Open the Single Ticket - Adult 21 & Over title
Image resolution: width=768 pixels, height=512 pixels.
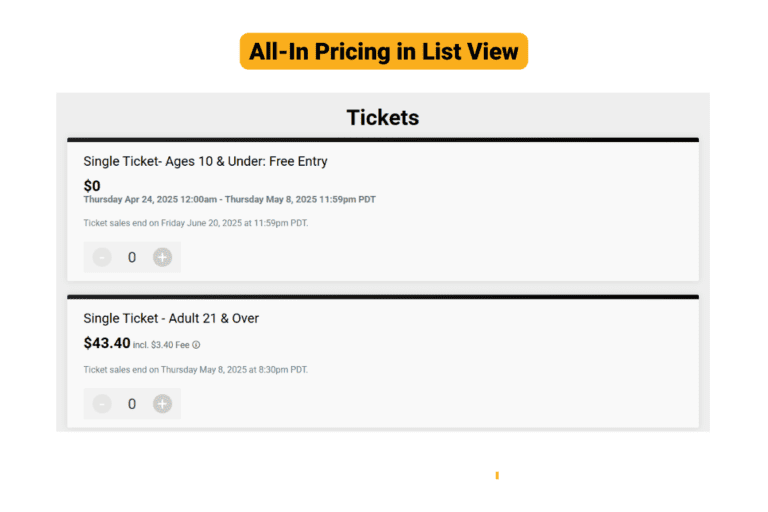(171, 318)
